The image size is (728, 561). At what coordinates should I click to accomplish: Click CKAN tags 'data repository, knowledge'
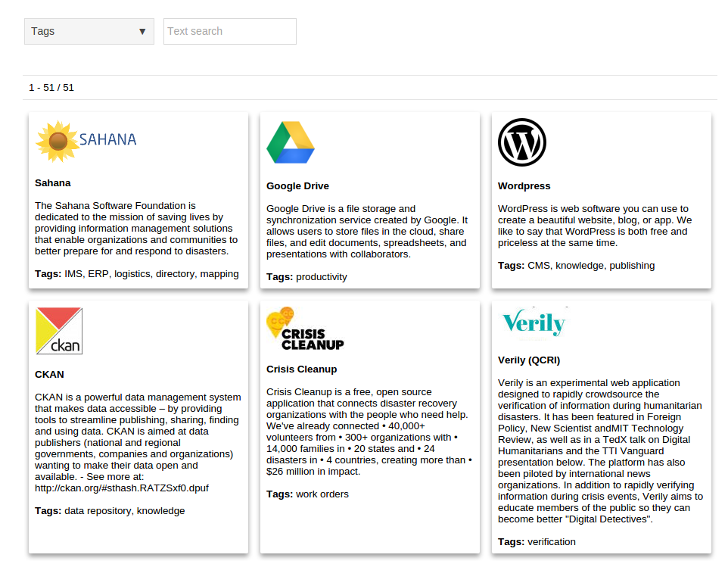[x=124, y=511]
